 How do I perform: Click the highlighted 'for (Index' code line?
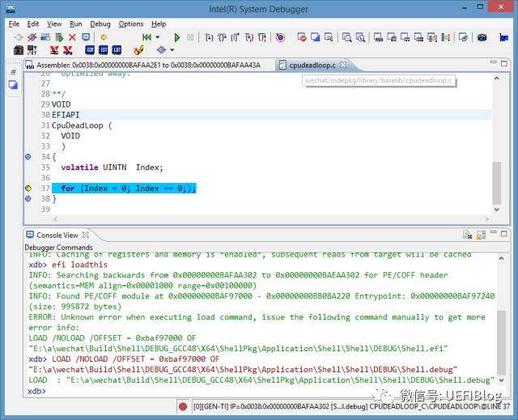click(124, 189)
